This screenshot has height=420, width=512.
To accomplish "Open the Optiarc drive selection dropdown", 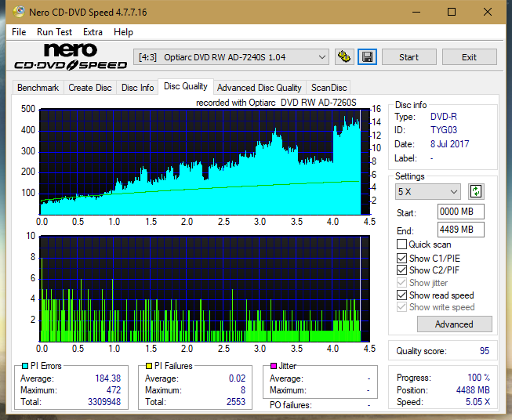I will [231, 57].
